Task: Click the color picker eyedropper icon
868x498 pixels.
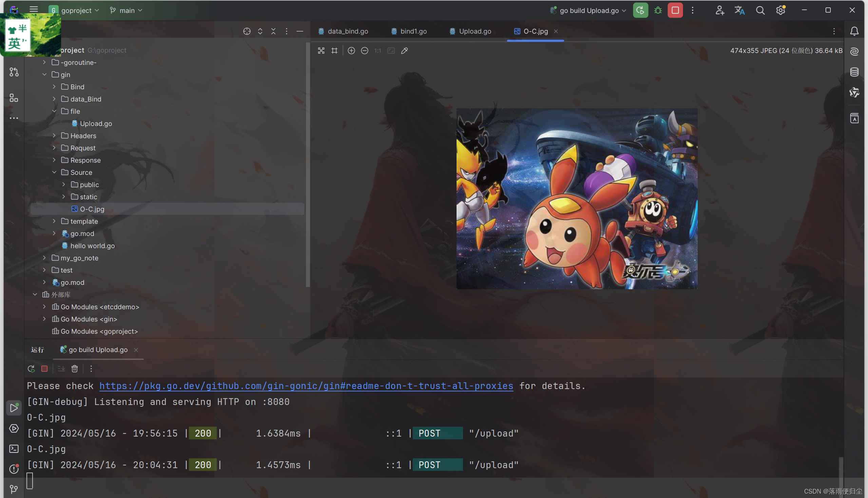Action: (404, 51)
